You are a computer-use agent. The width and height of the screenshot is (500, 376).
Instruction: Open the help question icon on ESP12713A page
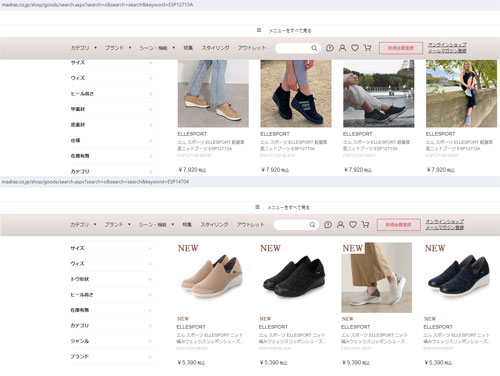[330, 48]
